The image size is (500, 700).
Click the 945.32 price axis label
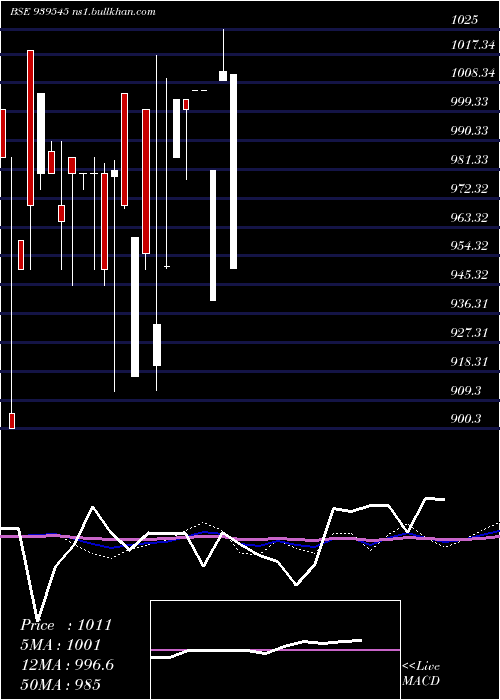469,275
